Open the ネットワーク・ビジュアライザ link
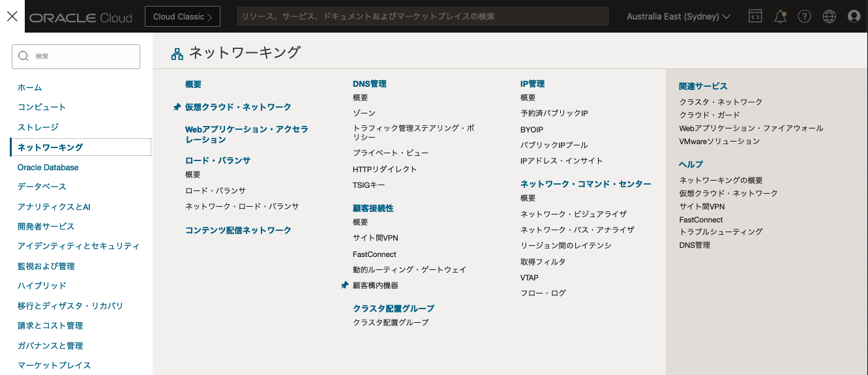Viewport: 868px width, 375px height. (573, 214)
